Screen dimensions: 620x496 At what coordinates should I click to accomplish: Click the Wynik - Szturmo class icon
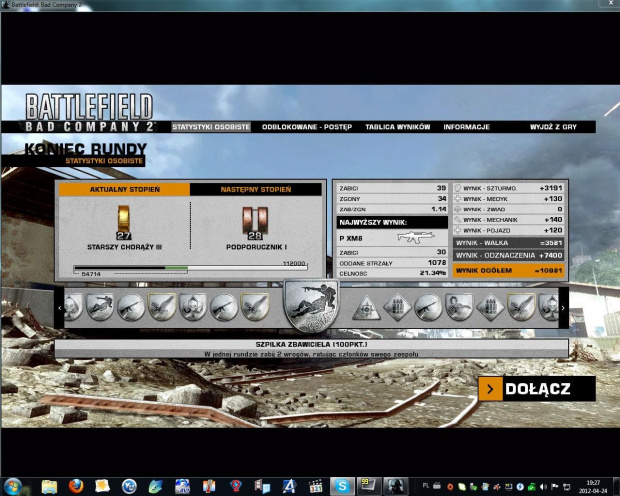click(x=457, y=188)
